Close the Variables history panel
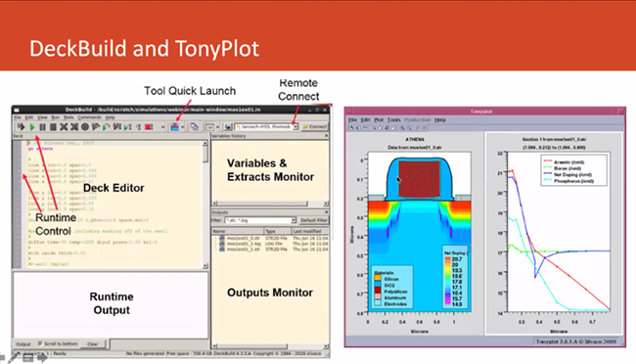The height and width of the screenshot is (364, 636). click(326, 136)
